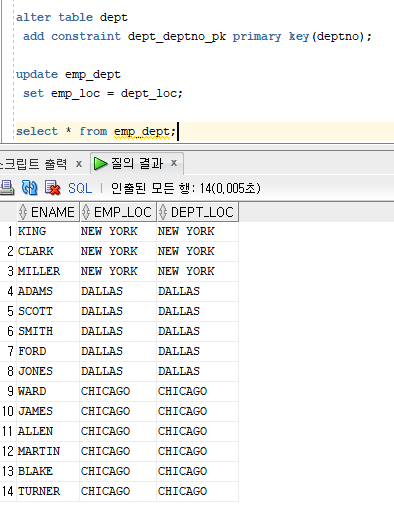This screenshot has width=394, height=510.
Task: Select the CLARK cell
Action: point(48,251)
